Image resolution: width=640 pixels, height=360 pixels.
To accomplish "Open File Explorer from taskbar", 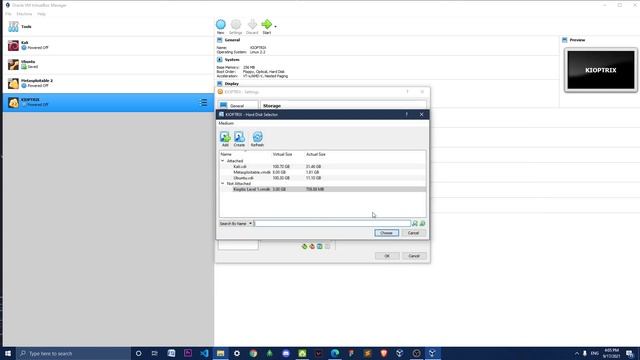I will [220, 353].
